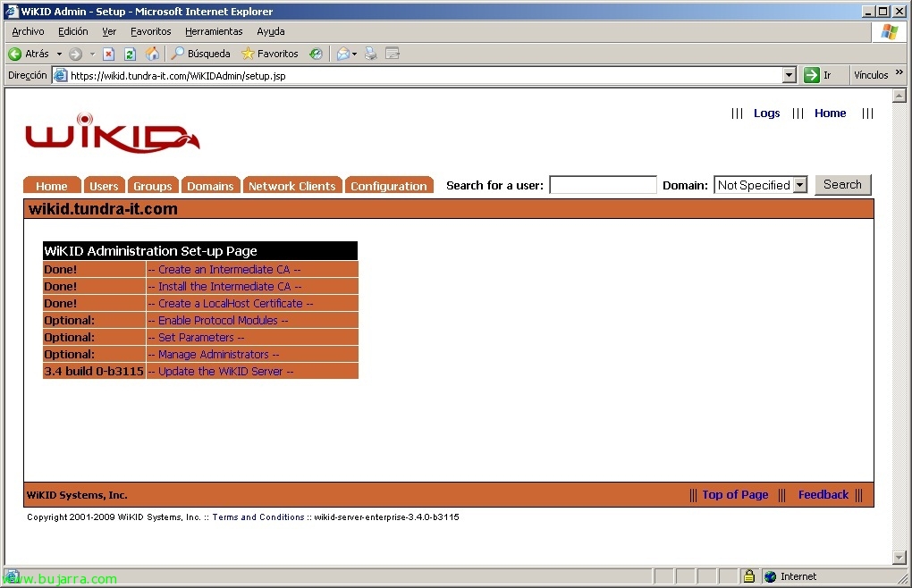
Task: Click the Internet zone globe icon
Action: (x=771, y=576)
